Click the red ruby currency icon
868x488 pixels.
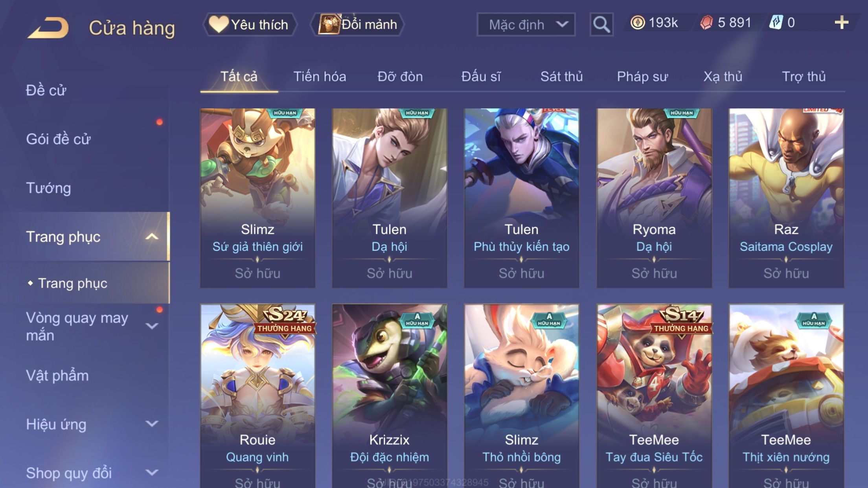[x=706, y=23]
